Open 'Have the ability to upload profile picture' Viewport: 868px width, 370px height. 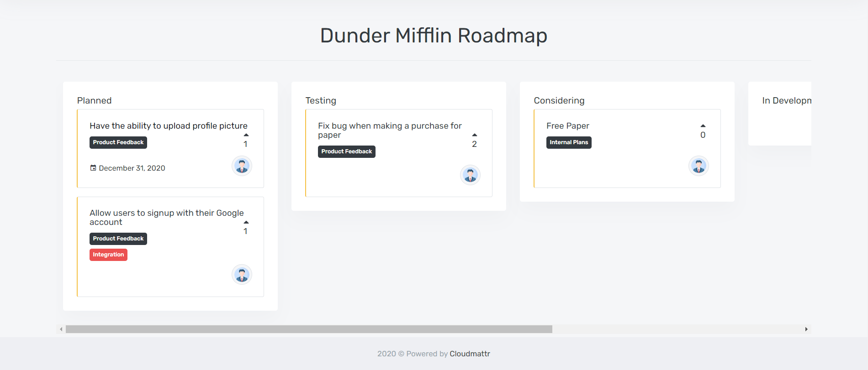169,126
